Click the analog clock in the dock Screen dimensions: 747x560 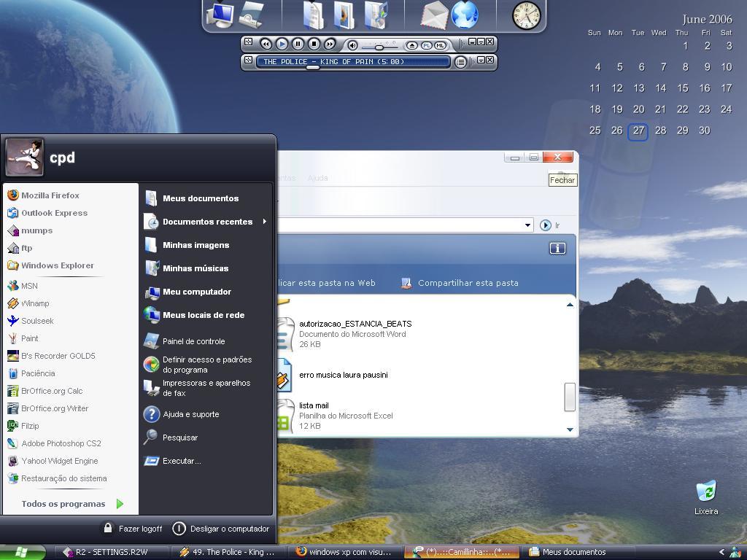[x=527, y=15]
